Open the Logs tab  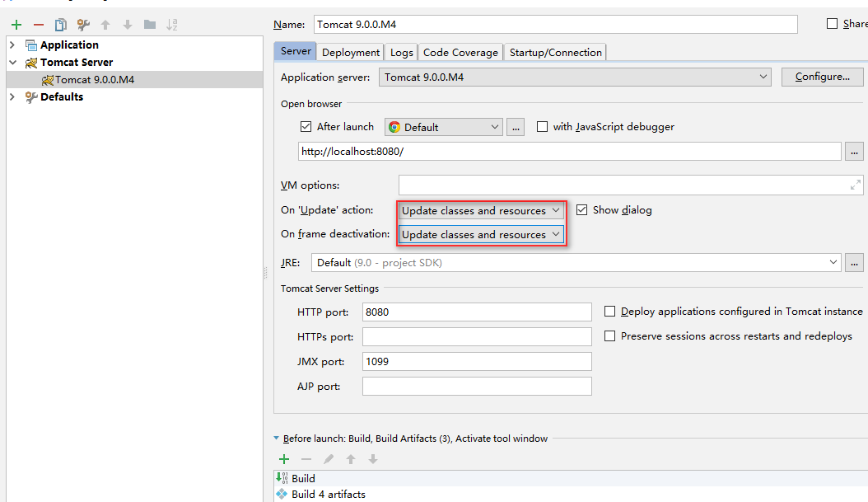point(401,53)
